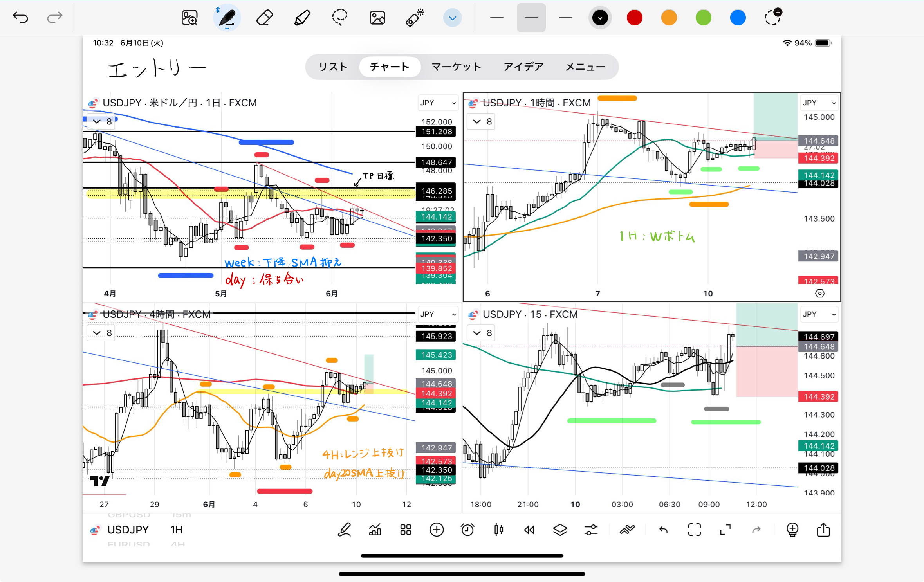Pick the red color swatch

tap(634, 18)
